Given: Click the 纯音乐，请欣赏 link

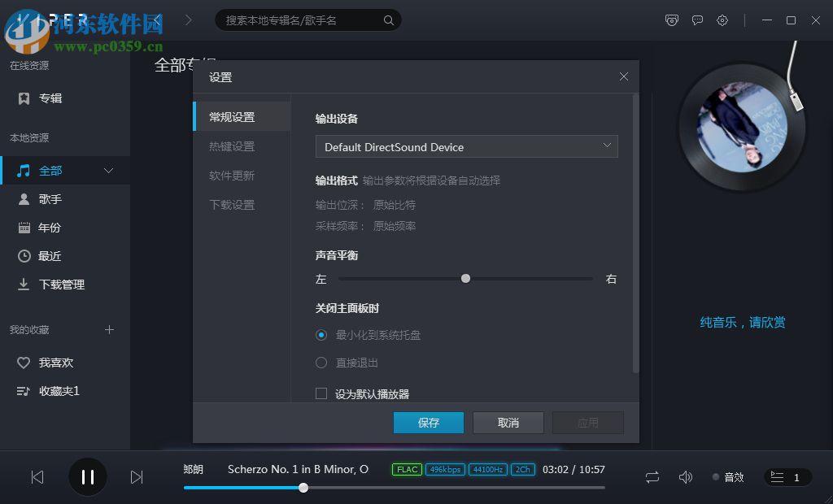Looking at the screenshot, I should [741, 322].
